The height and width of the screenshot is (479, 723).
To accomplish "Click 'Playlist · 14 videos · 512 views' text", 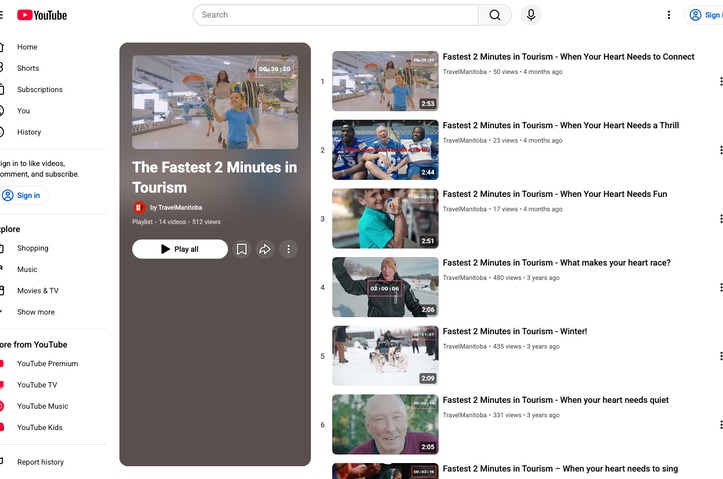I will coord(176,222).
